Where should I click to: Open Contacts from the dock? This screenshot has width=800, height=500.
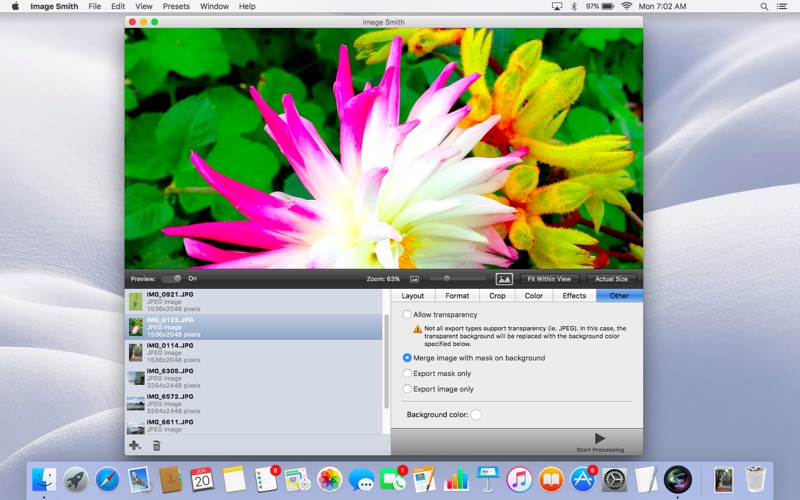170,480
